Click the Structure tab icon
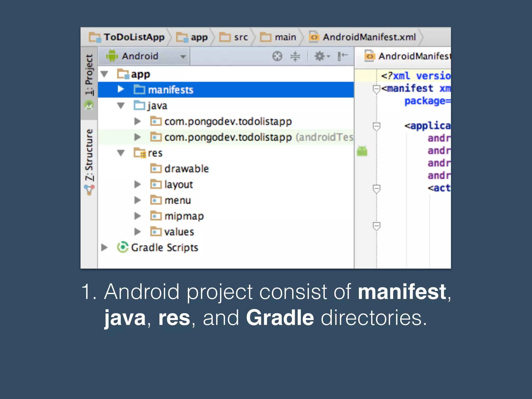 (89, 190)
